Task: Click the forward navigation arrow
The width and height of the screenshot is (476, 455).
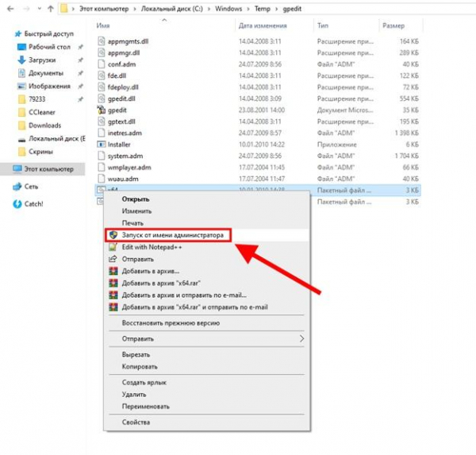Action: [27, 9]
